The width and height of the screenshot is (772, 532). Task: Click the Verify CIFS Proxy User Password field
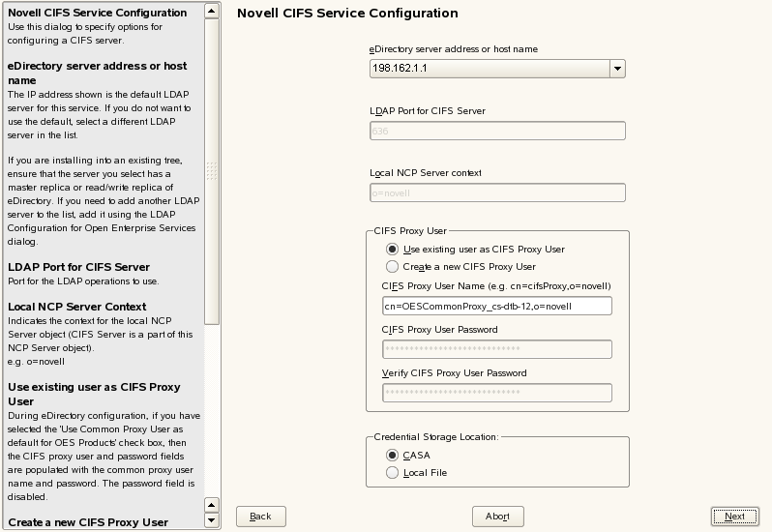(497, 393)
